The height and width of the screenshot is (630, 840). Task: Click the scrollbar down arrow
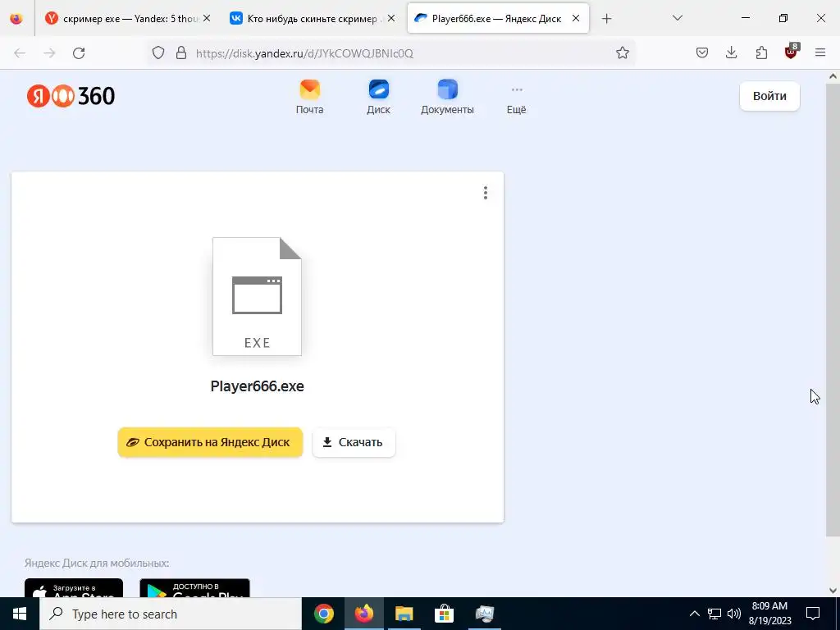[x=833, y=591]
